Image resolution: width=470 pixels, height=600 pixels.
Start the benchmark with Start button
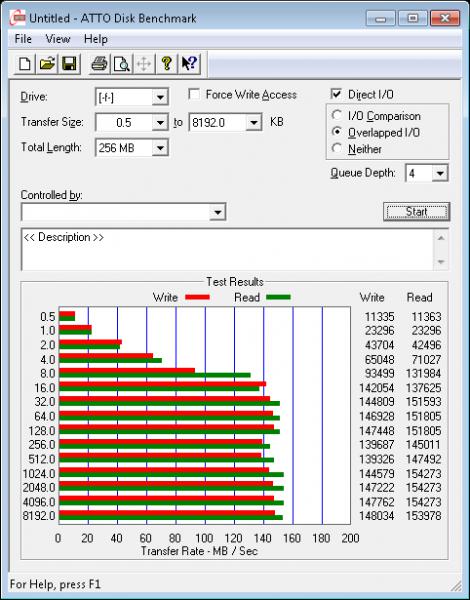[x=416, y=212]
